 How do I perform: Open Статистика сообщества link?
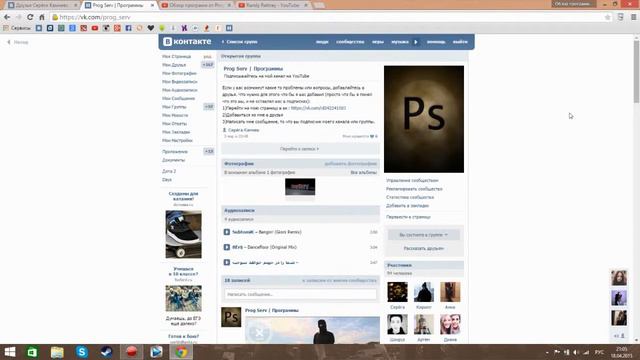[x=410, y=198]
